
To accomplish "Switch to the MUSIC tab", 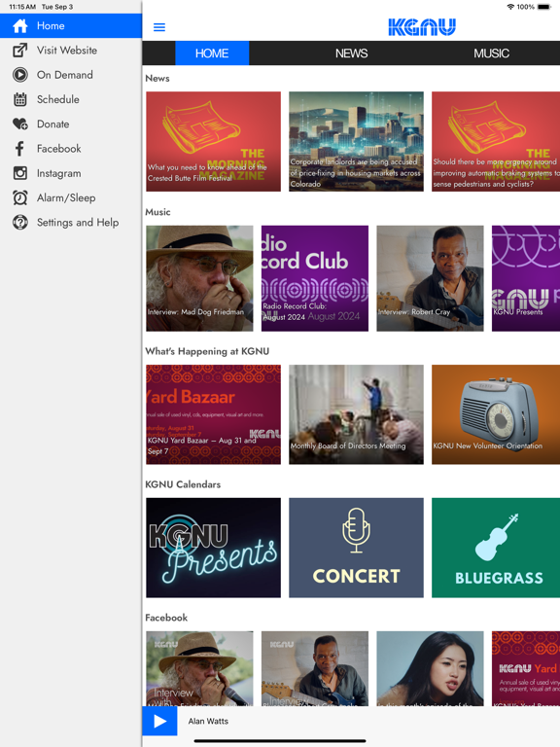I will click(491, 53).
